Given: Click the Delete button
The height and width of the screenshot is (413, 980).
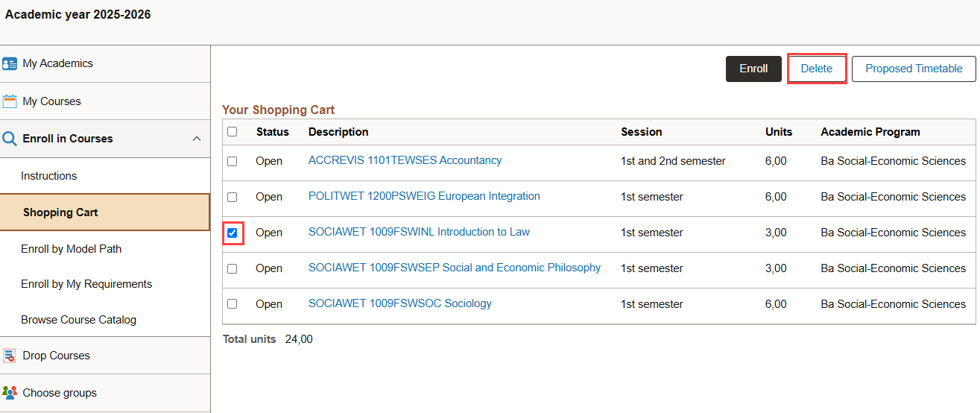Looking at the screenshot, I should coord(817,69).
